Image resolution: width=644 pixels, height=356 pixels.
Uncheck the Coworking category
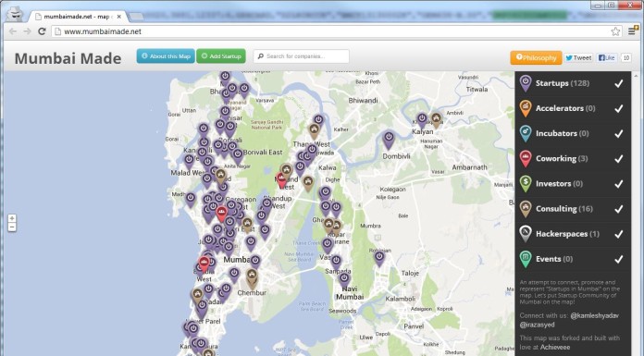pos(618,159)
